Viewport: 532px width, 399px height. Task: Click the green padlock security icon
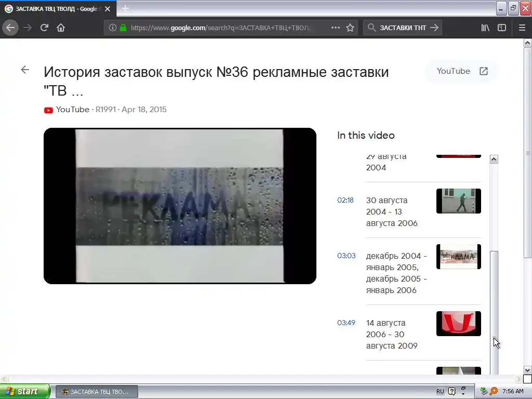pos(123,28)
